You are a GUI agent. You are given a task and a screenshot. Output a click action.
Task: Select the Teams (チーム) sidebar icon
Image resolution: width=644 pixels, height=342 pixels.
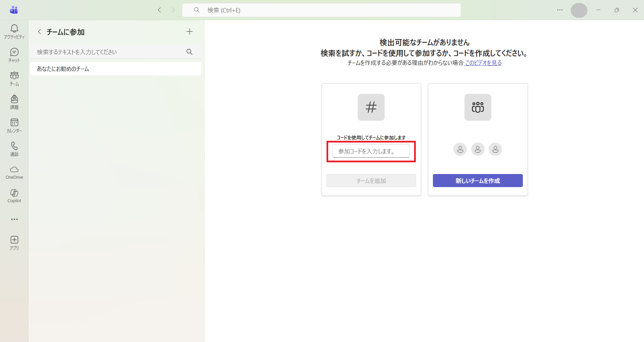[x=14, y=78]
